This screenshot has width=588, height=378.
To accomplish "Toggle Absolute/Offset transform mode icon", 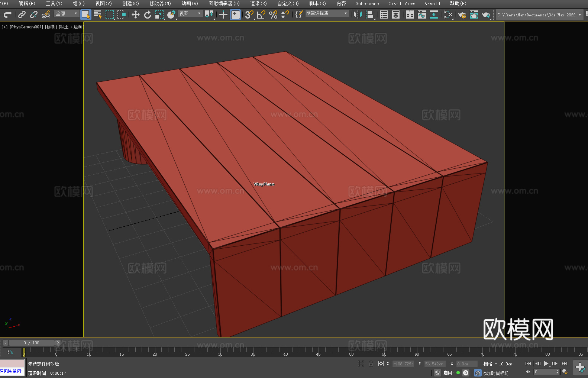I will [x=381, y=364].
